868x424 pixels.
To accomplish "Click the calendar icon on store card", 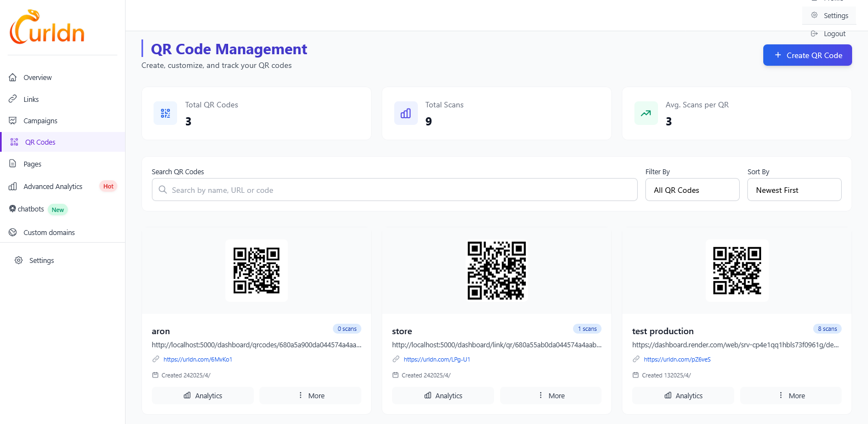I will point(395,375).
